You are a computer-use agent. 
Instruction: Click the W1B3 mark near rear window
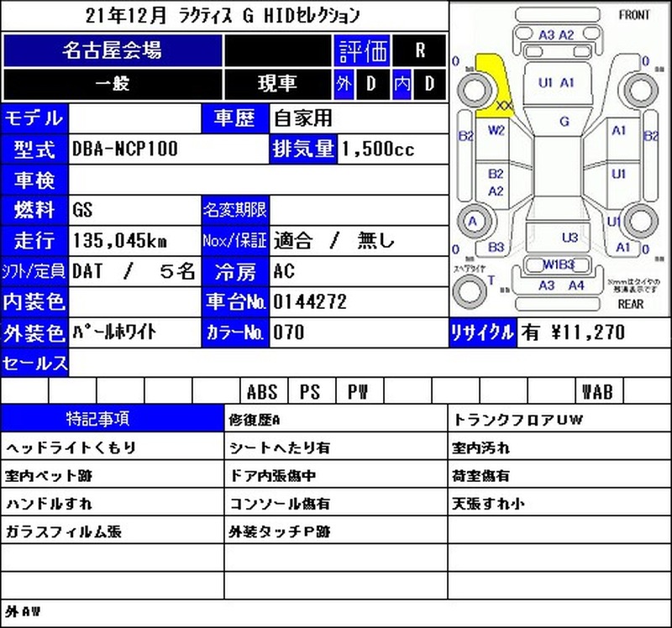pyautogui.click(x=559, y=264)
